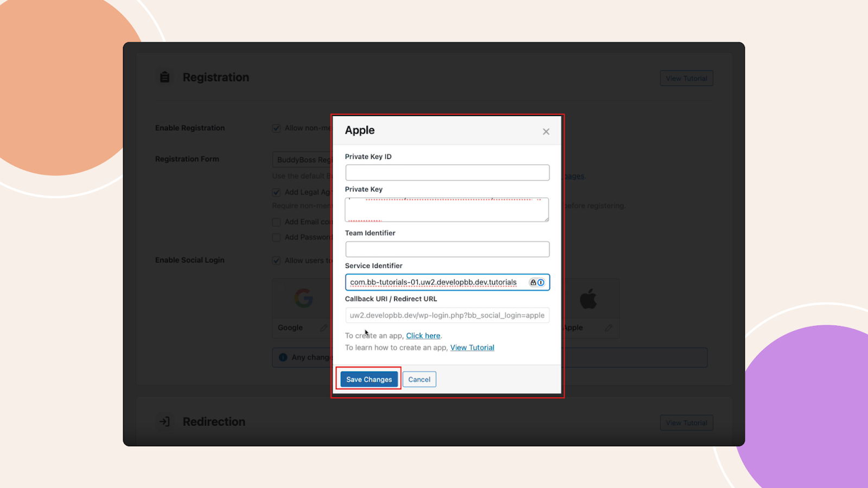
Task: Open the View Tutorial link in Apple dialog
Action: [472, 348]
